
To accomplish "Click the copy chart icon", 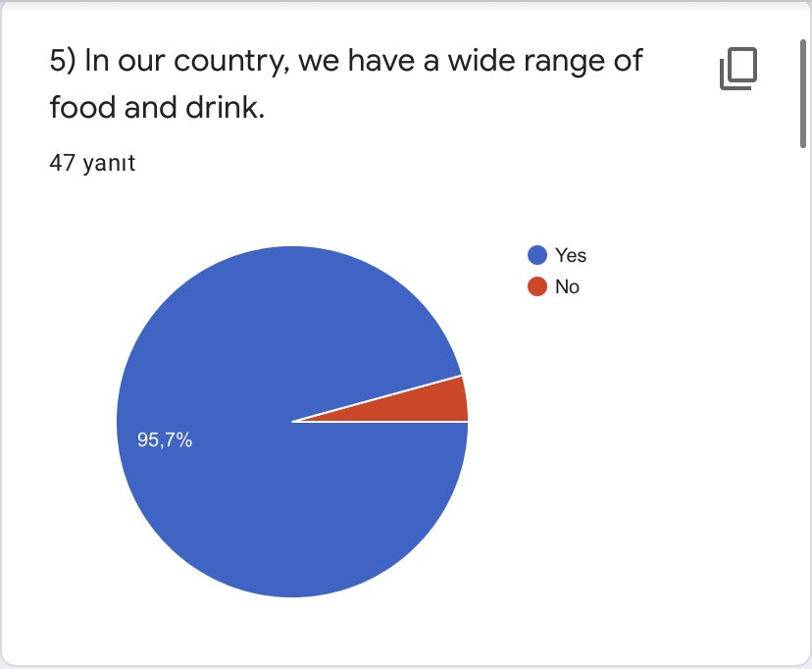I will [x=739, y=70].
